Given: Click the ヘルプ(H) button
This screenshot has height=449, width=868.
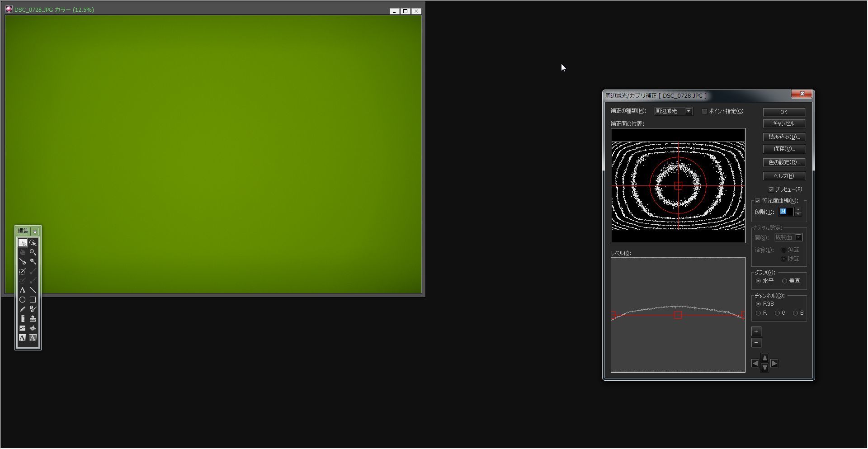Looking at the screenshot, I should click(784, 176).
